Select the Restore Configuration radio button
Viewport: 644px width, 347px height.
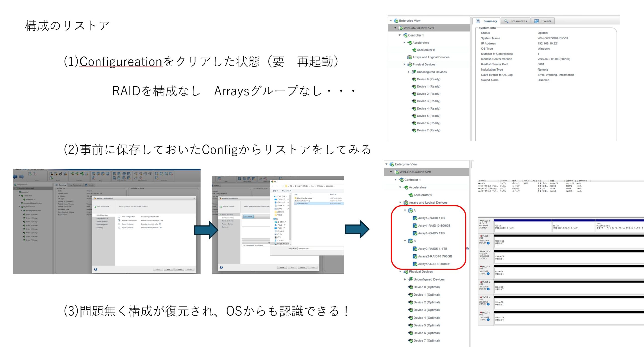pyautogui.click(x=119, y=220)
